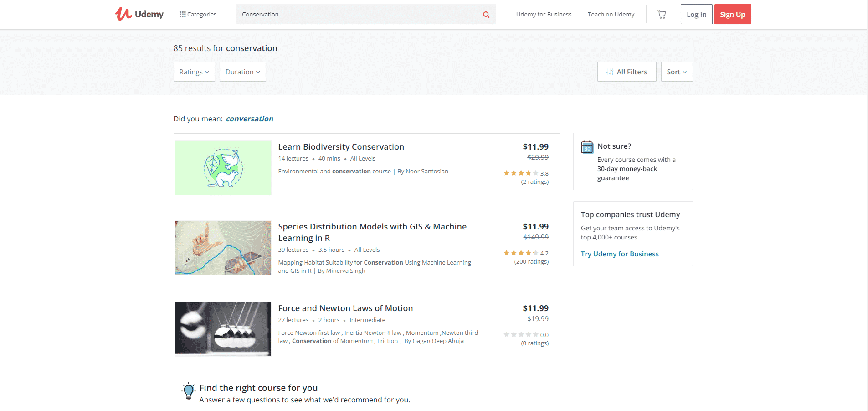868x411 pixels.
Task: Click 'Find the right course for you' heading
Action: click(x=258, y=388)
